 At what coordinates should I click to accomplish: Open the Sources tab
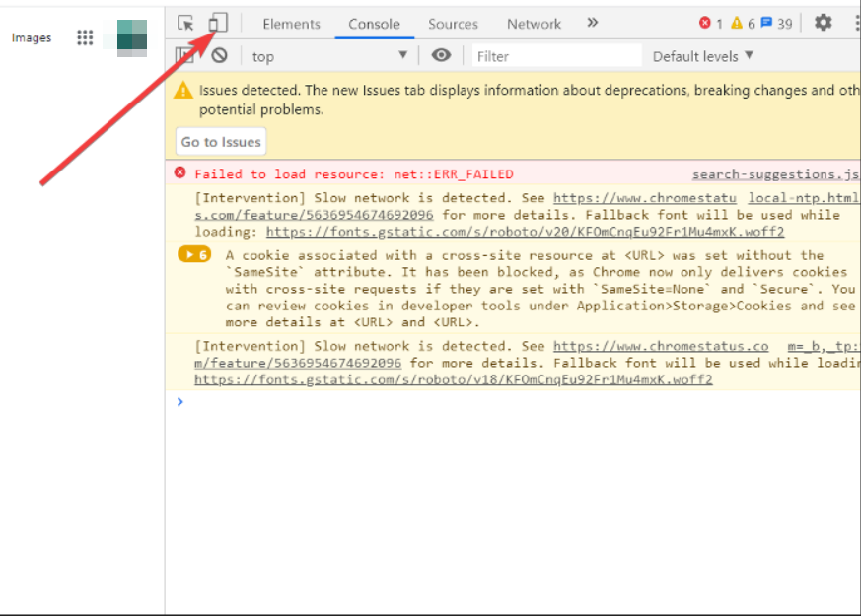coord(453,24)
